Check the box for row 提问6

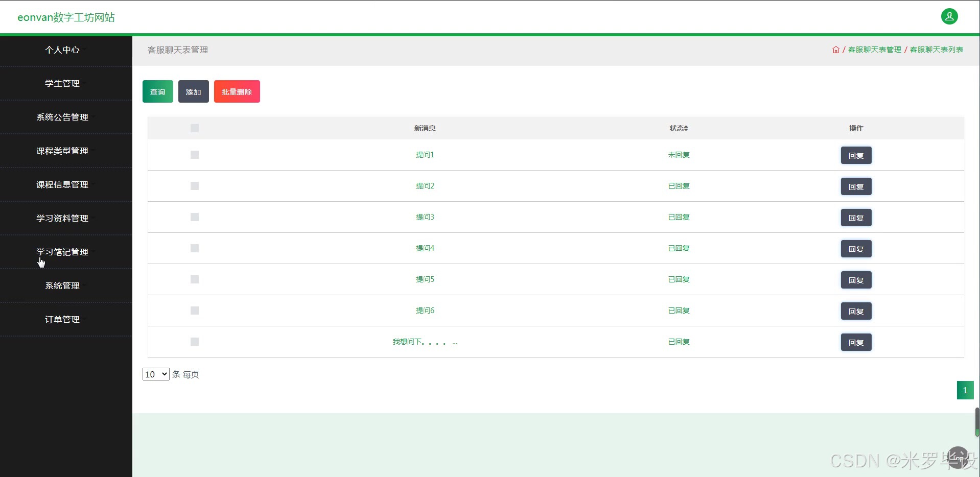click(x=195, y=311)
